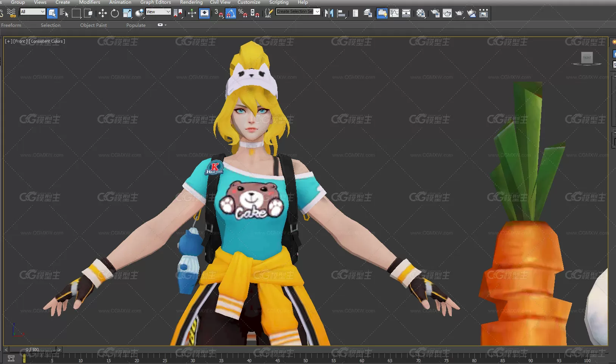Screen dimensions: 616x364
Task: Open the Civil View menu
Action: click(220, 2)
